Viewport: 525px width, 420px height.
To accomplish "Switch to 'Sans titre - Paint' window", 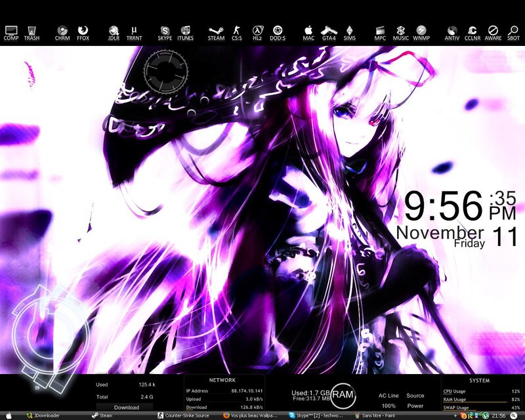I will pos(375,415).
